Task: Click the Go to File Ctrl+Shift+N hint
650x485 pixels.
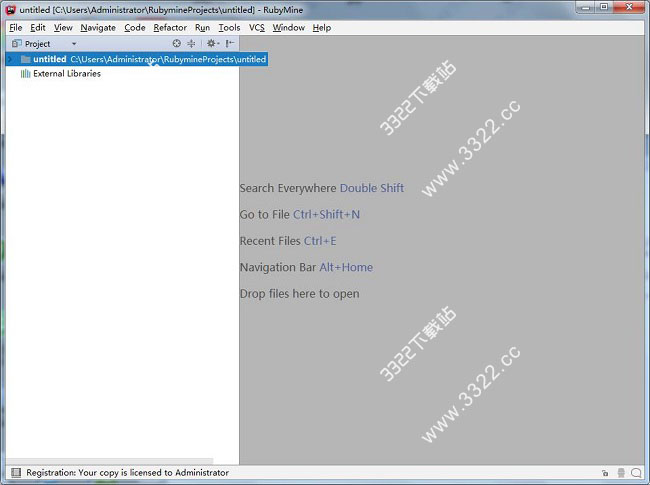Action: [x=300, y=215]
